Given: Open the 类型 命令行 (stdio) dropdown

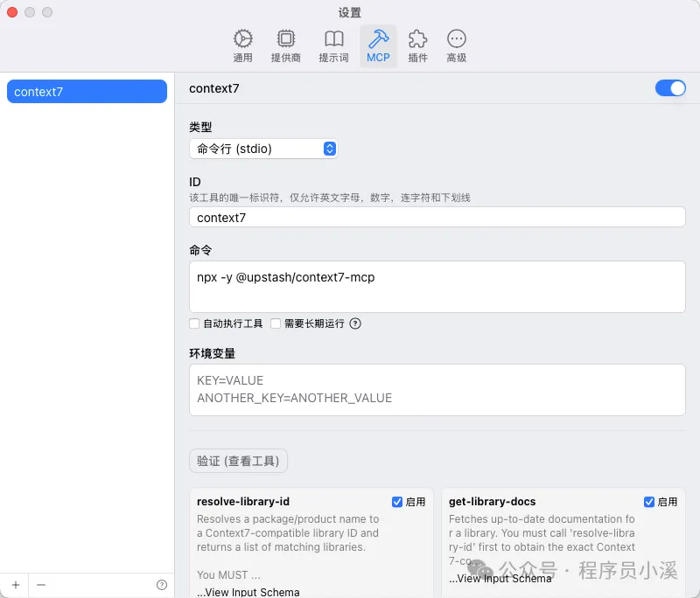Looking at the screenshot, I should coord(263,149).
